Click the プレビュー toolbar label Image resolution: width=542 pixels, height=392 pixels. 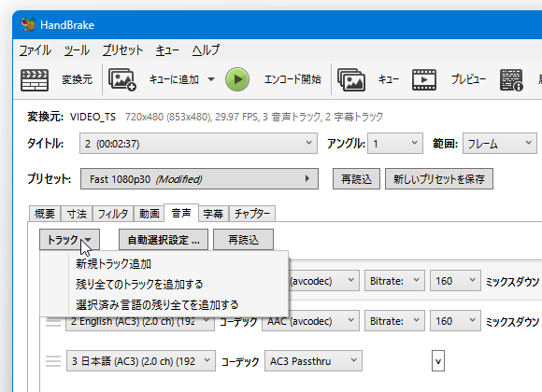tap(468, 79)
